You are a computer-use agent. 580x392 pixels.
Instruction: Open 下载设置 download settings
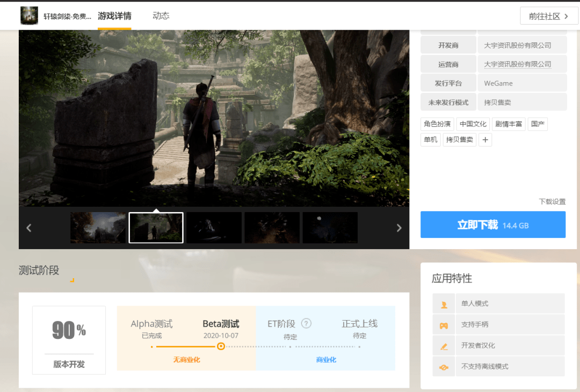click(x=552, y=201)
